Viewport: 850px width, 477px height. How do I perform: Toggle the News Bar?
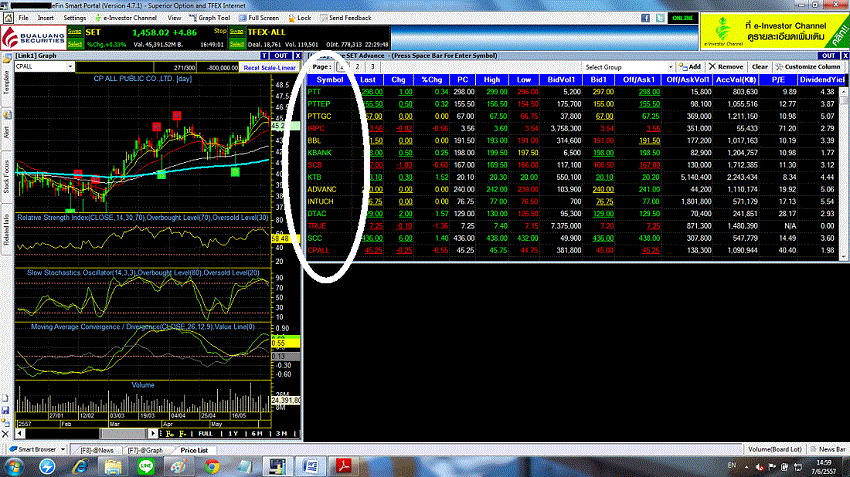click(828, 449)
